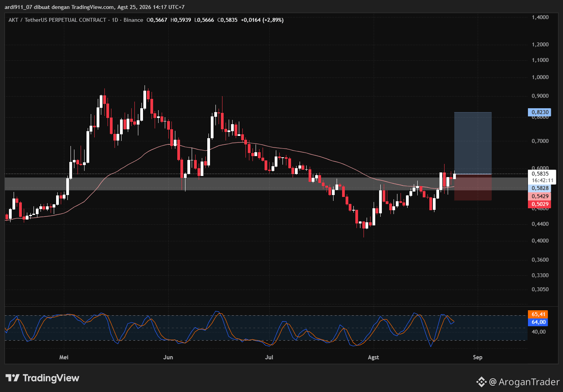
Task: Click the 0,3600 price axis label
Action: click(x=540, y=260)
